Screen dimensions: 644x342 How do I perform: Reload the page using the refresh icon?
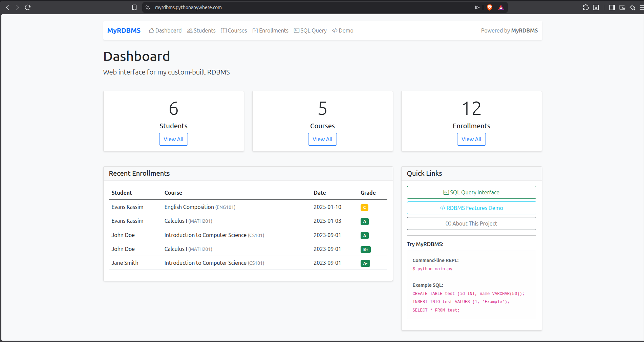click(28, 7)
